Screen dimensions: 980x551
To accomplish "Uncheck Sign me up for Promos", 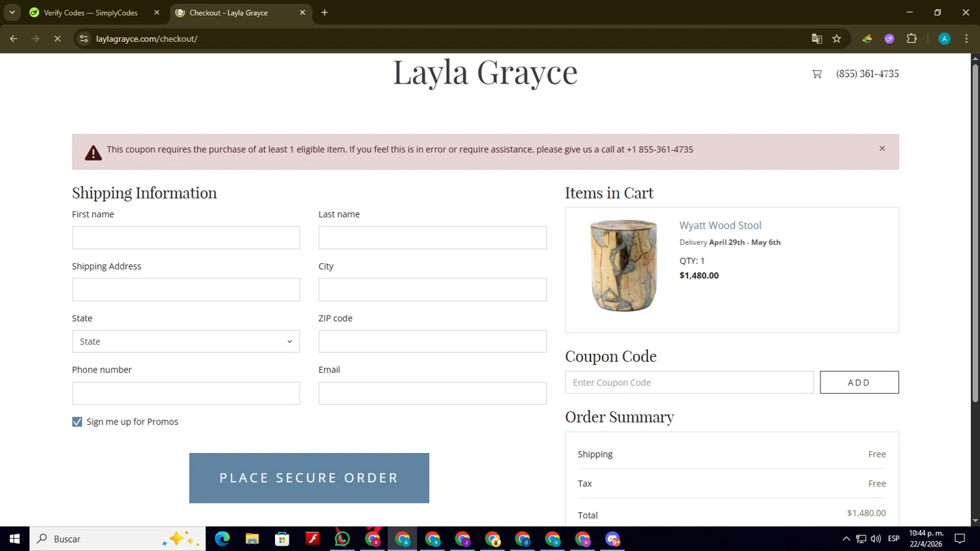I will point(77,422).
